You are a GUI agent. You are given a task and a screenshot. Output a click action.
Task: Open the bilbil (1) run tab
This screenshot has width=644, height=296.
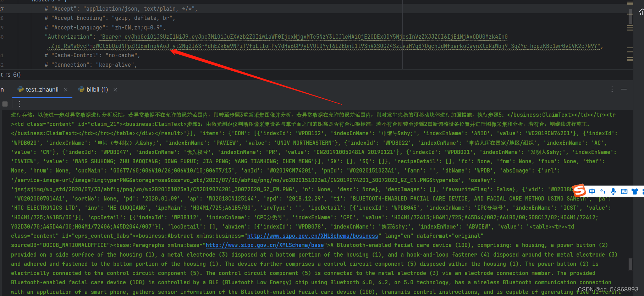[x=93, y=89]
